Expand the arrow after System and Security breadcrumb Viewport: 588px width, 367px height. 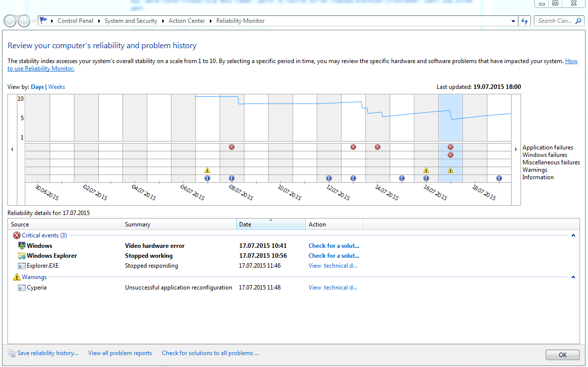click(x=163, y=21)
